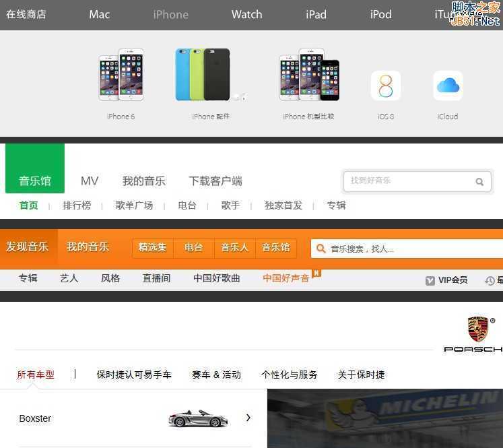This screenshot has height=448, width=503.
Task: Open the 艺人 link
Action: 69,278
